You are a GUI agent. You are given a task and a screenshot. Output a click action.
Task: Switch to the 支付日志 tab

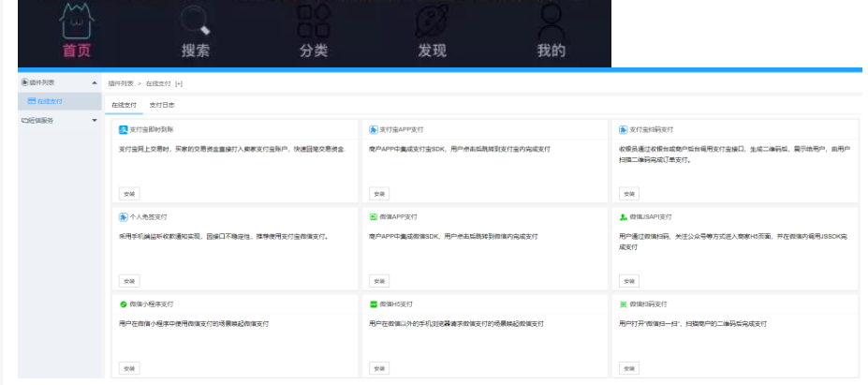tap(162, 105)
